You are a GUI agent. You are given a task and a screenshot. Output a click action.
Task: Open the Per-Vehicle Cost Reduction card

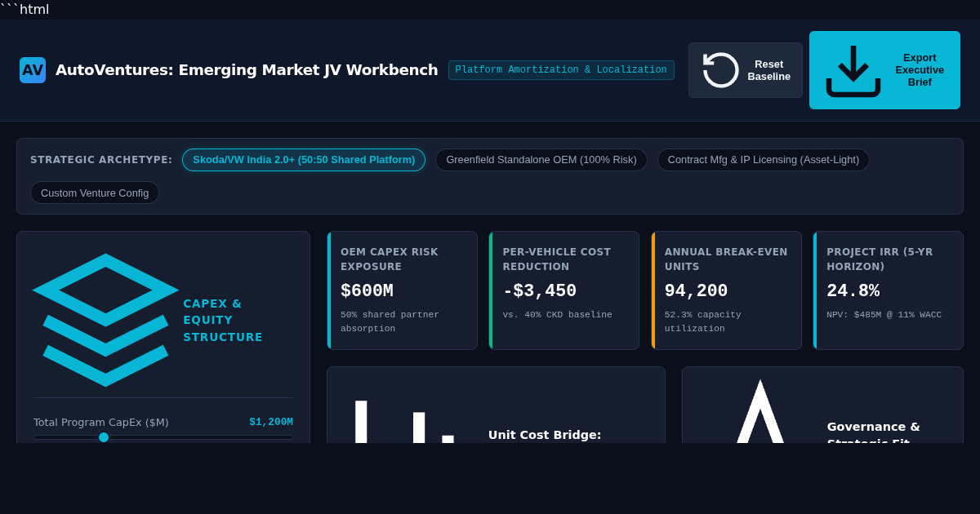point(564,290)
